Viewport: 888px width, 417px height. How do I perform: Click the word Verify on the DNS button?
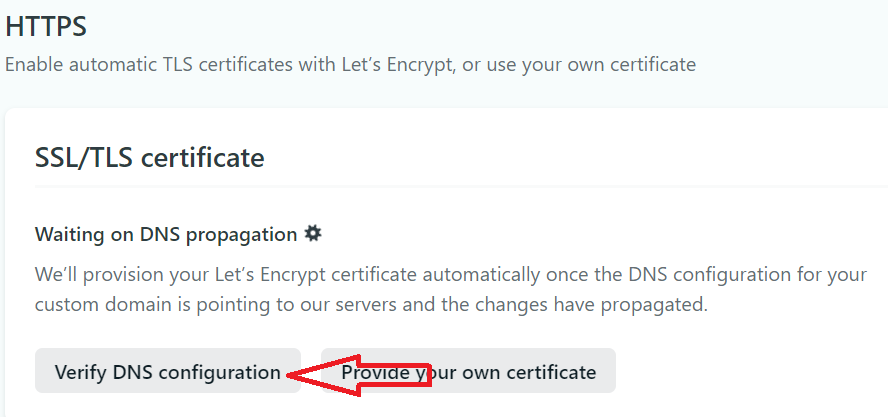tap(81, 372)
